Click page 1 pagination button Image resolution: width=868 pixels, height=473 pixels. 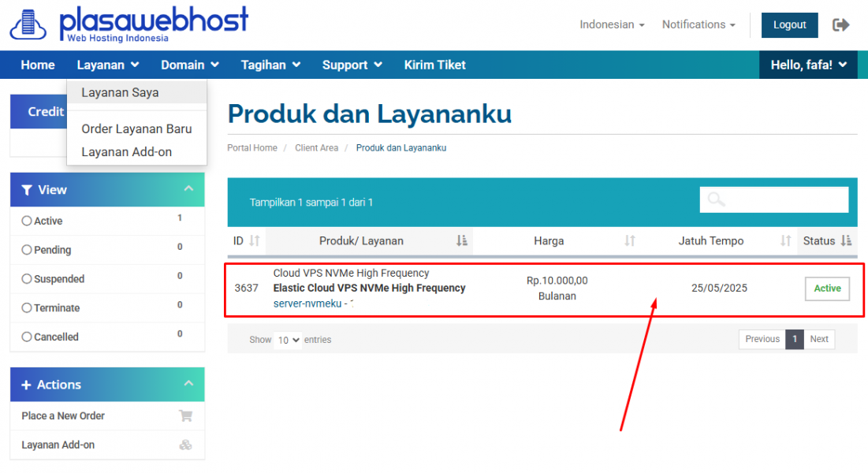coord(795,339)
